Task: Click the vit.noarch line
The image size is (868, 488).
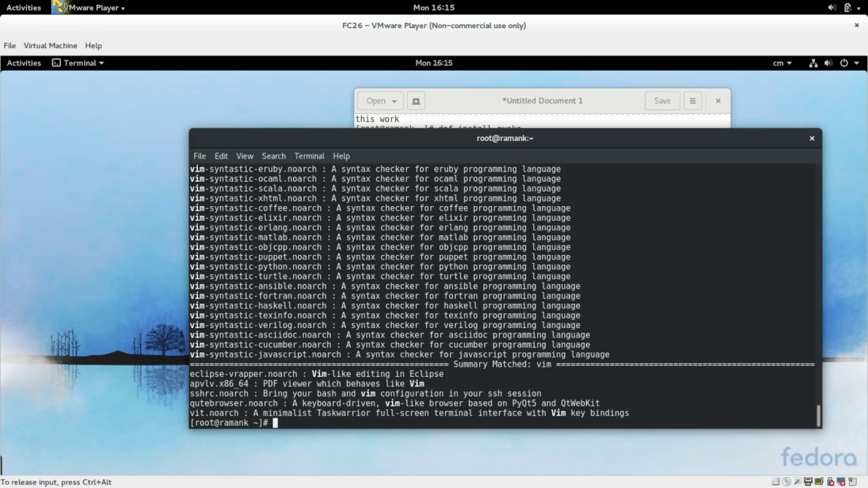Action: point(410,413)
